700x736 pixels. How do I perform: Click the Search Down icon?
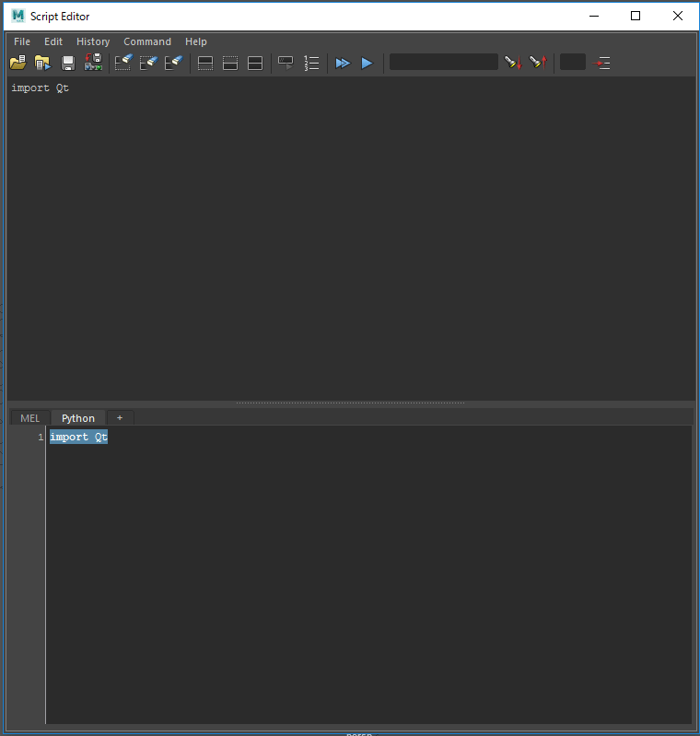tap(513, 63)
